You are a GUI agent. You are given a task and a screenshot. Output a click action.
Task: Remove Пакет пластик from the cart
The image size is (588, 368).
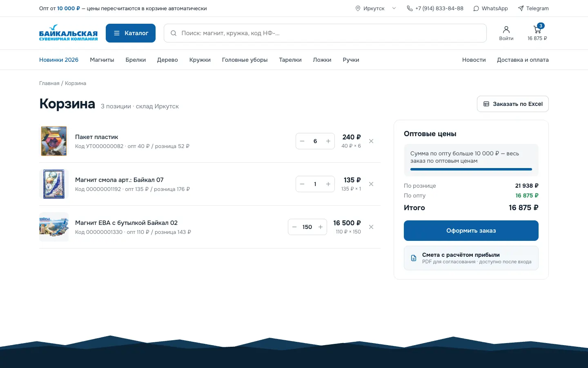click(x=371, y=141)
